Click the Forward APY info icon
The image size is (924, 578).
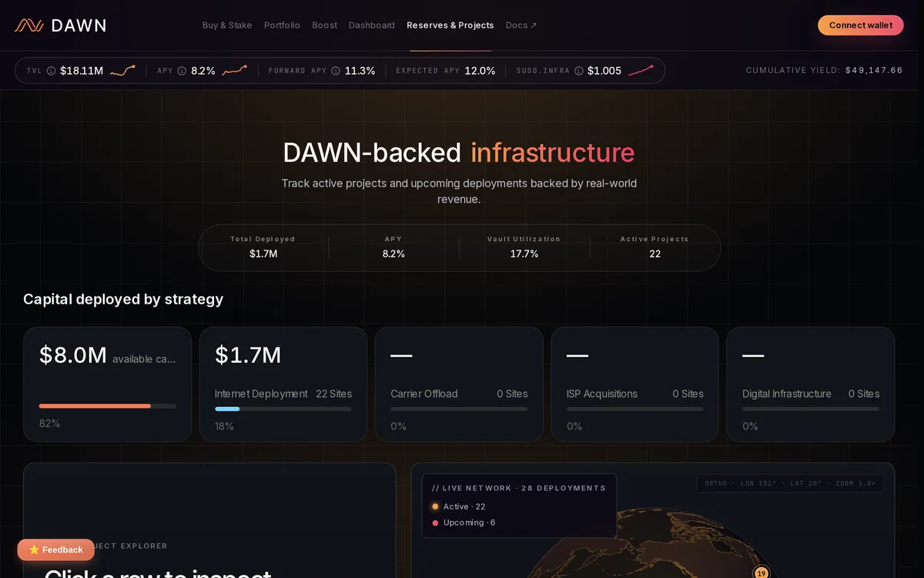tap(336, 71)
